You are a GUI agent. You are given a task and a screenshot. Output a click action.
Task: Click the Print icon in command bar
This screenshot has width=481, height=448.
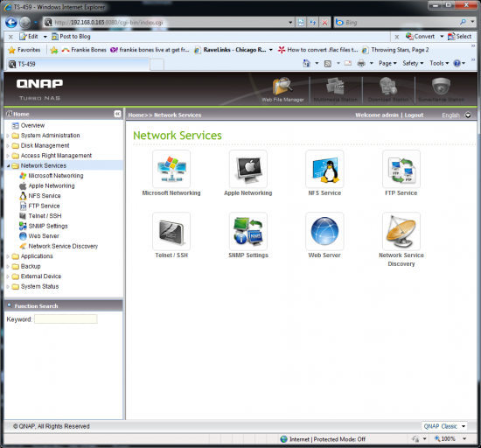(x=361, y=64)
